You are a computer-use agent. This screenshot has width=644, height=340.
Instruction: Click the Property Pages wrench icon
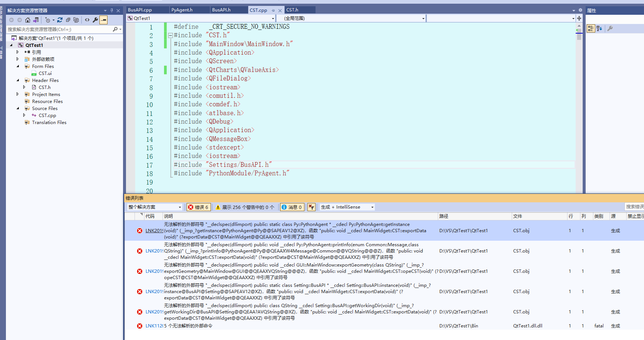pos(610,28)
